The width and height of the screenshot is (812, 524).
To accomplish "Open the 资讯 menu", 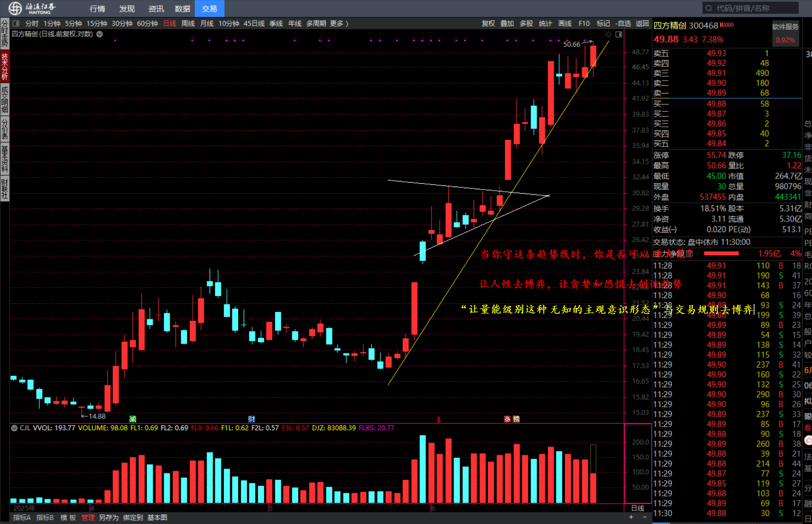I will pos(156,8).
